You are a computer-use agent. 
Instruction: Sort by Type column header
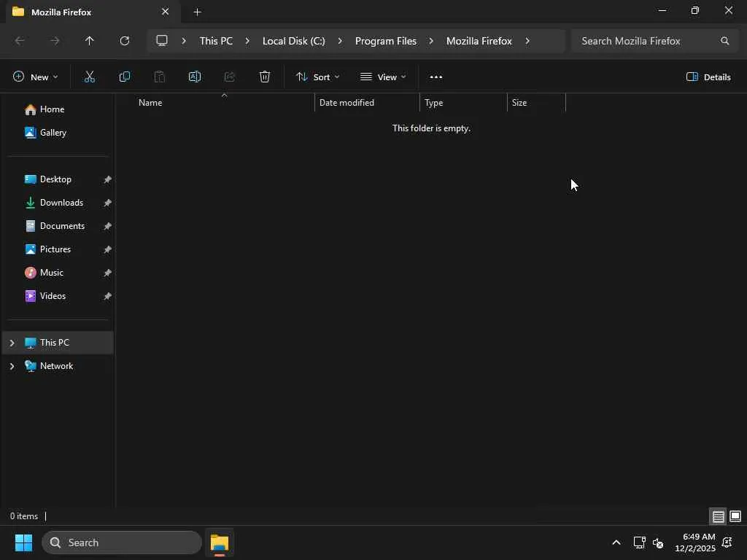pos(463,102)
